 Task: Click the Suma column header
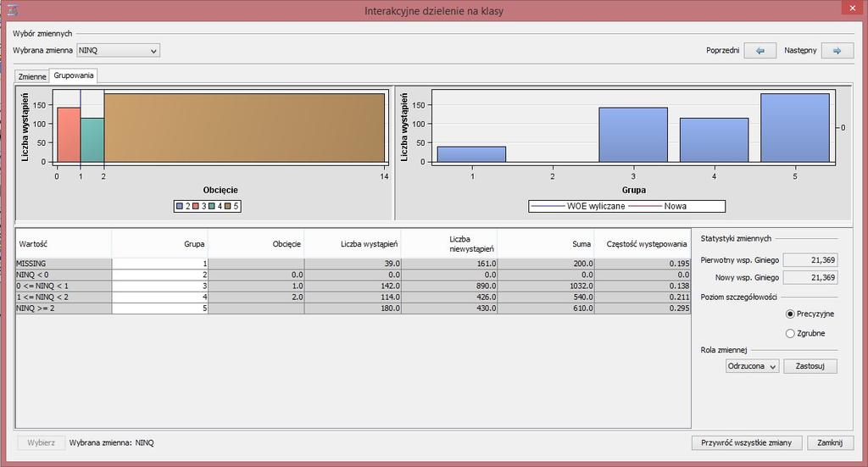click(x=546, y=244)
